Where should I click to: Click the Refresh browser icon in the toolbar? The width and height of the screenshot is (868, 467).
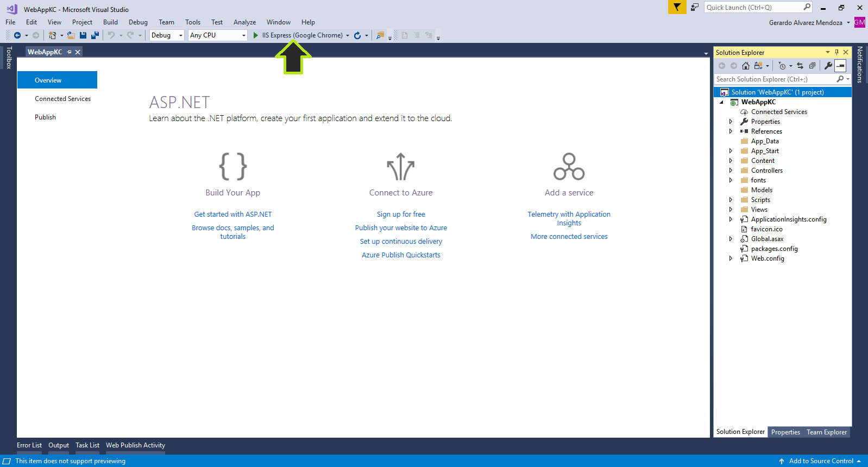(357, 35)
